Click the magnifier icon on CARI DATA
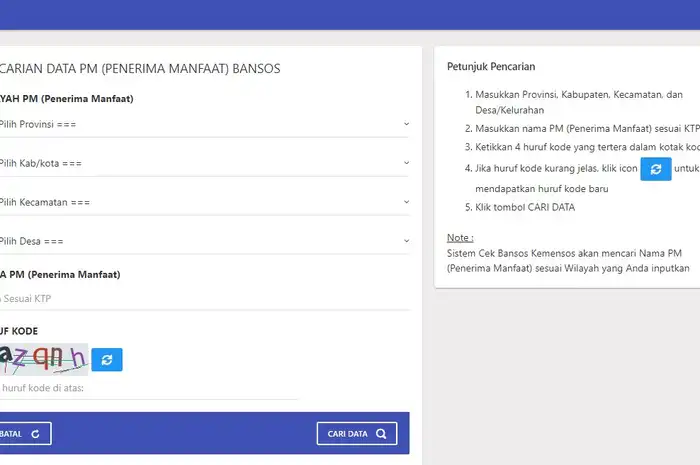700x465 pixels. (381, 434)
